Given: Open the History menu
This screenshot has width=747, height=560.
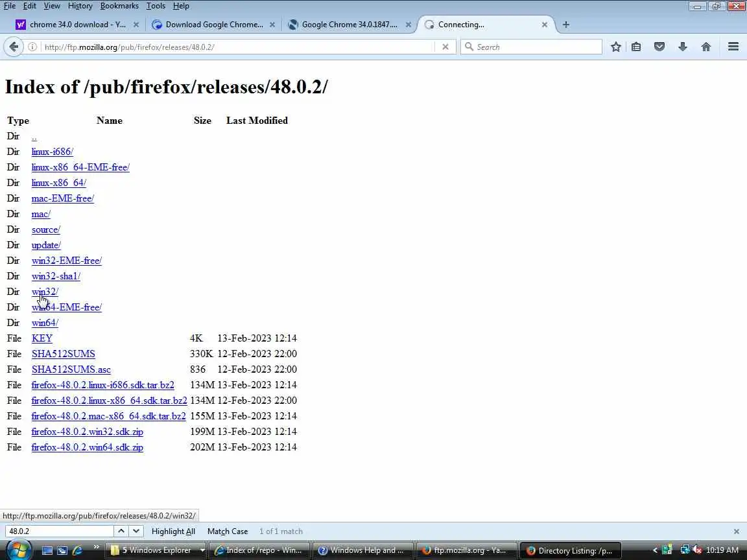Looking at the screenshot, I should tap(80, 6).
